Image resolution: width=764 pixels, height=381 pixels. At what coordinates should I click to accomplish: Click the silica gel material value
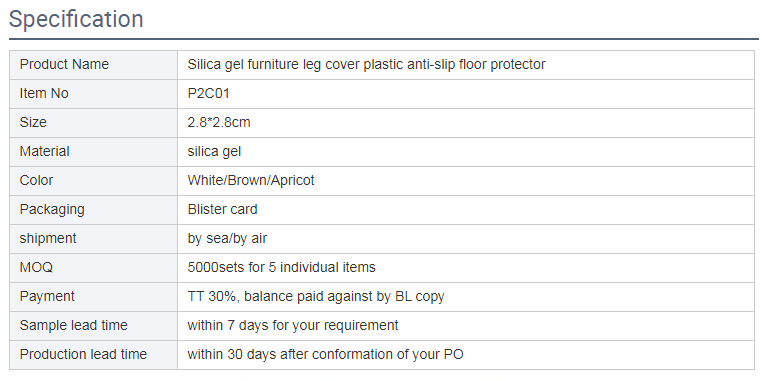tap(214, 152)
